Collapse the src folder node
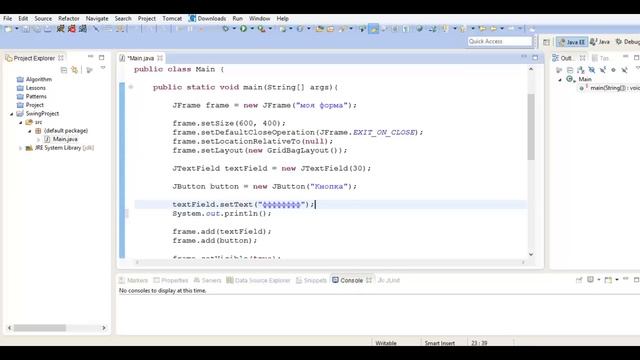 (x=20, y=122)
